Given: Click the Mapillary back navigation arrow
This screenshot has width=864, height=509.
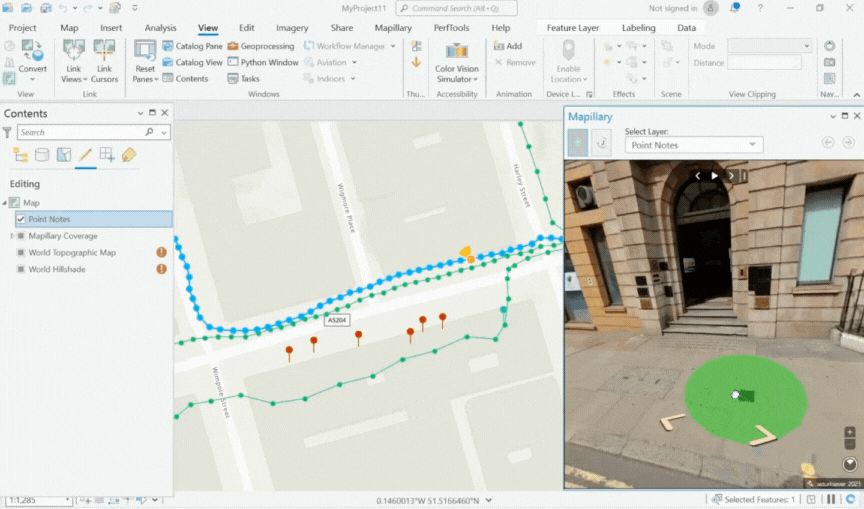Looking at the screenshot, I should coord(828,143).
